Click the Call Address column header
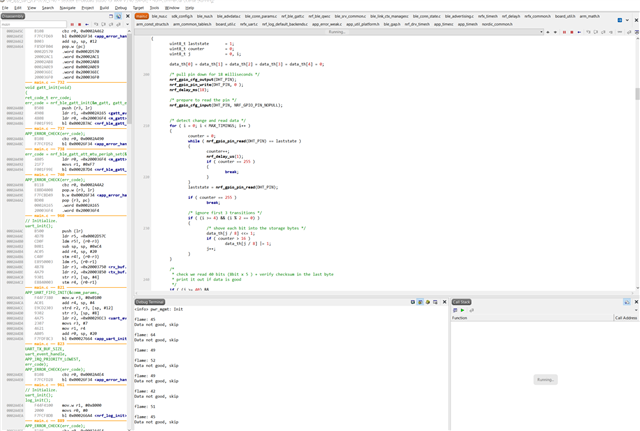The height and width of the screenshot is (431, 640). [626, 318]
